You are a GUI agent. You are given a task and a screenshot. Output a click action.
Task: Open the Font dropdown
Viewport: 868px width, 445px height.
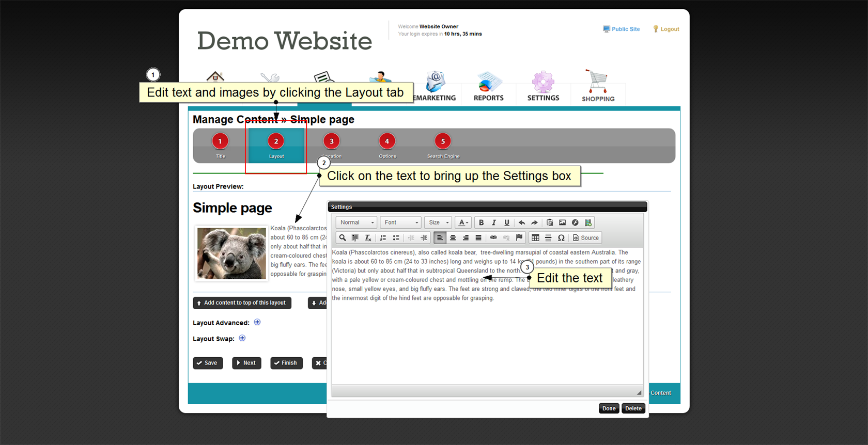pos(401,223)
